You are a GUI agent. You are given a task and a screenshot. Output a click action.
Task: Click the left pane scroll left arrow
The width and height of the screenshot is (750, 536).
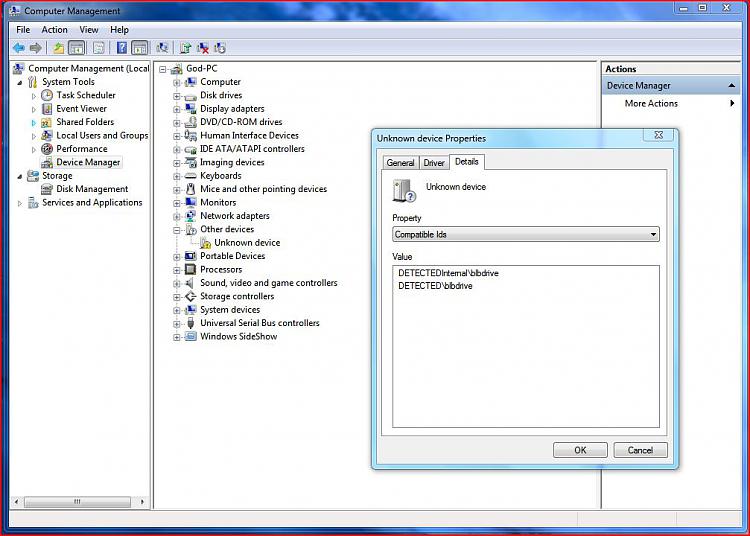tap(16, 502)
